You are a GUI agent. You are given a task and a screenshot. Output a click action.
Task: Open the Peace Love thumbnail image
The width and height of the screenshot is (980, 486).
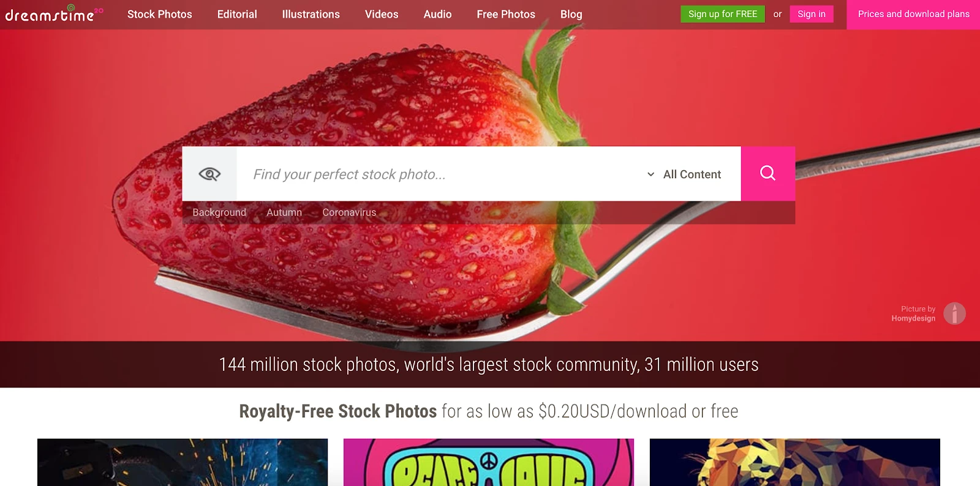coord(489,462)
